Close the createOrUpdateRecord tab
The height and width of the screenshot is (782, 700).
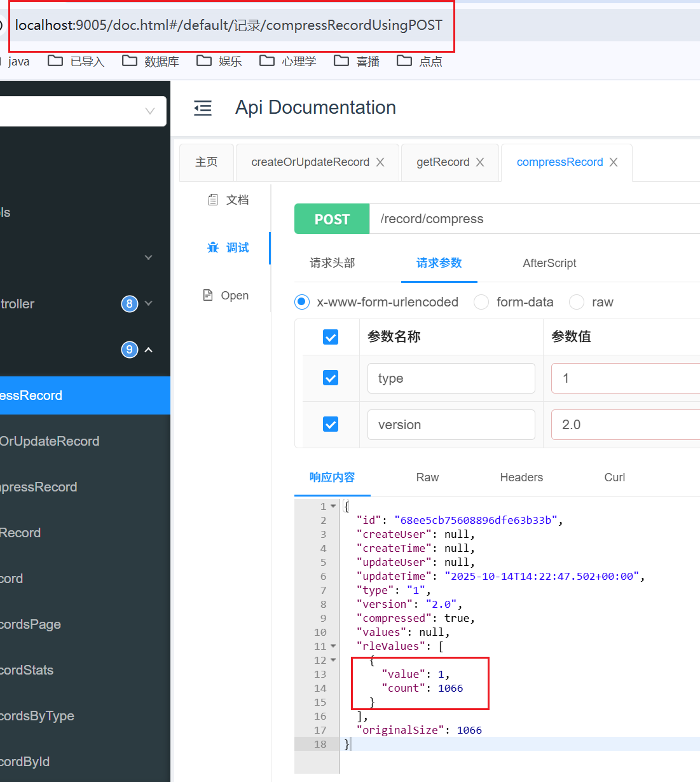380,162
